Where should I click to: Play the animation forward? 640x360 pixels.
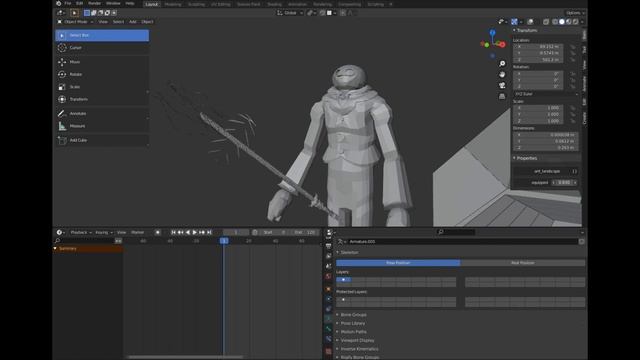pos(195,232)
